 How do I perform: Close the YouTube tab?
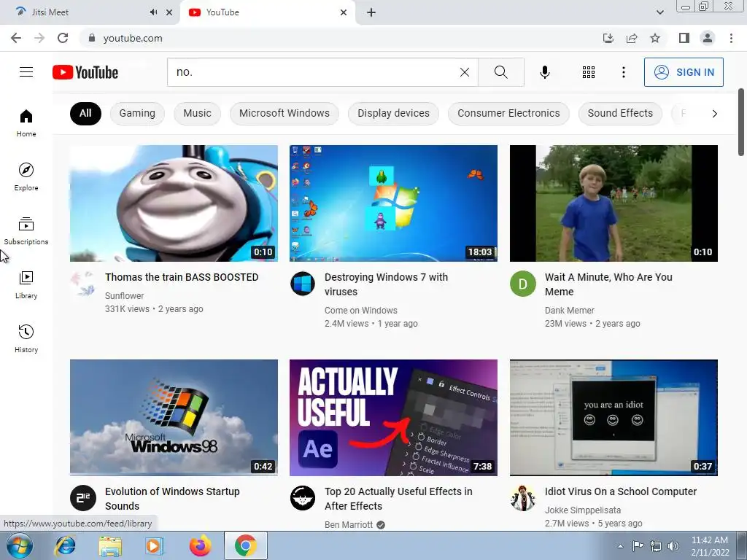(344, 12)
